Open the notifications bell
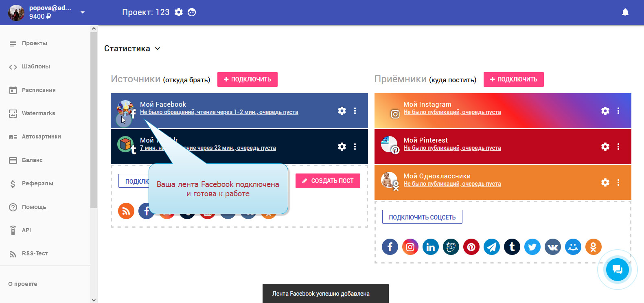Viewport: 644px width, 303px height. pyautogui.click(x=625, y=13)
